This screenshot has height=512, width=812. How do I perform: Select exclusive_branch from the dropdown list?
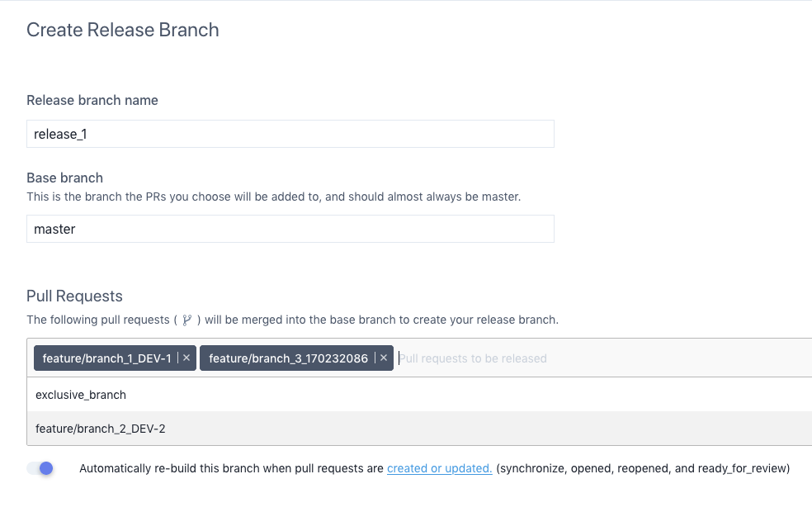81,395
